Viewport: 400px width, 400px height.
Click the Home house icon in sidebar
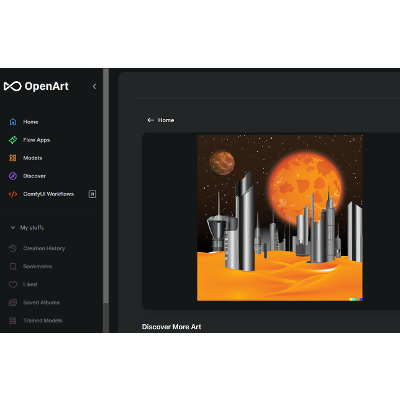(13, 122)
